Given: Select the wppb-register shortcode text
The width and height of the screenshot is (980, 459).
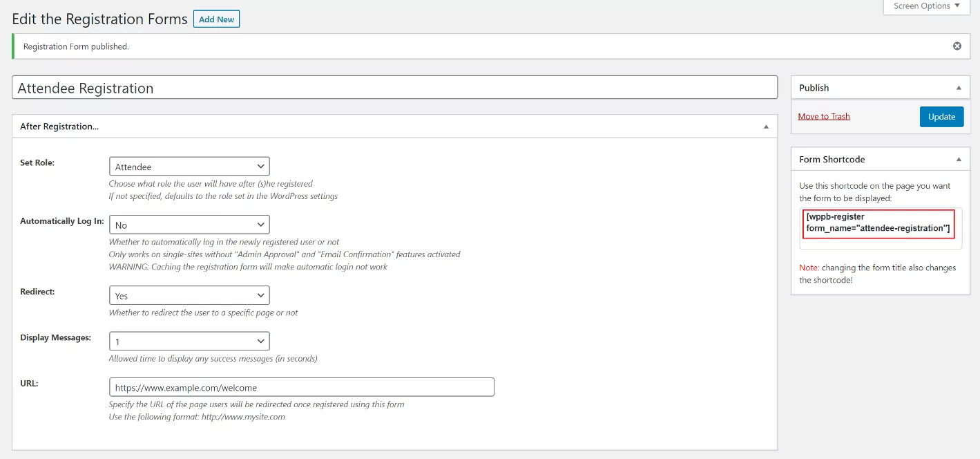Looking at the screenshot, I should pos(878,223).
